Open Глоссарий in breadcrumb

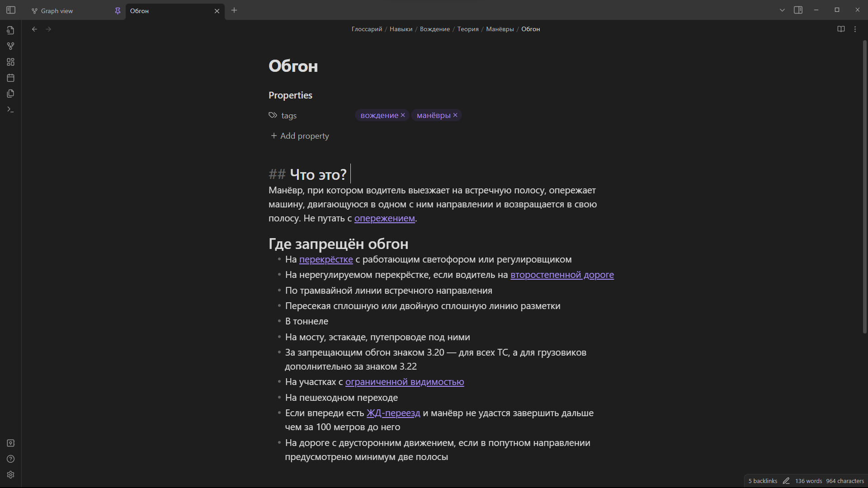click(367, 29)
